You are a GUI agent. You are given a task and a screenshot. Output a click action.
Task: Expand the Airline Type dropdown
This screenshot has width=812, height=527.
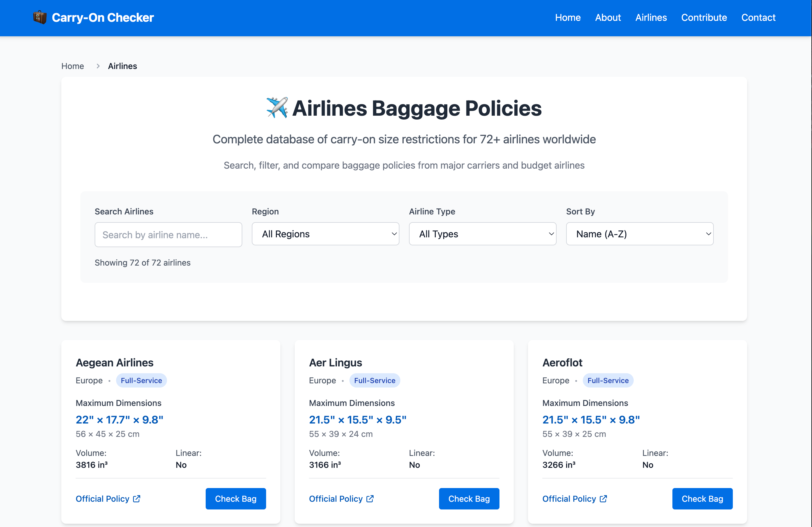tap(482, 234)
